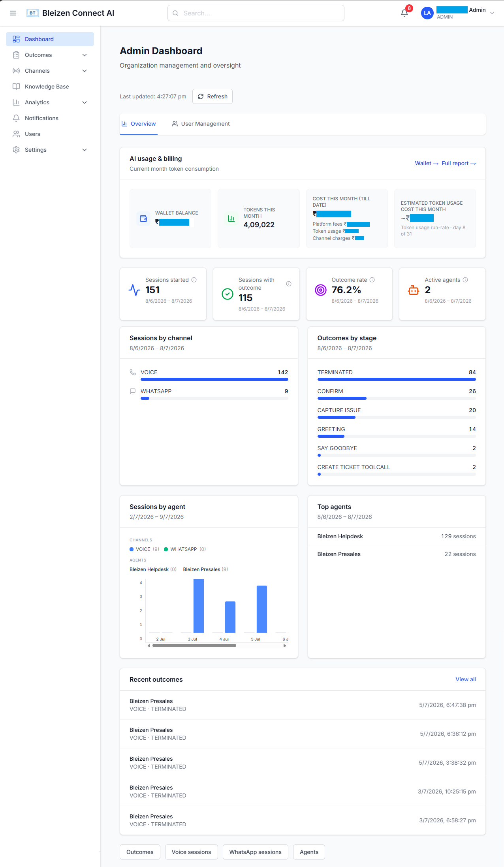
Task: Click info icon next to Active agents
Action: coord(465,280)
